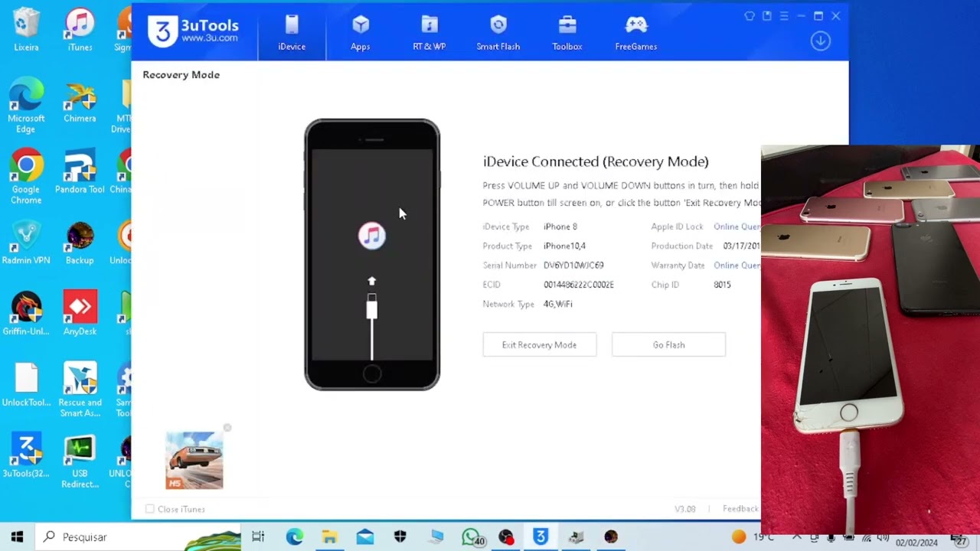The height and width of the screenshot is (551, 980).
Task: Go to the Smart Flash tab
Action: (x=498, y=33)
